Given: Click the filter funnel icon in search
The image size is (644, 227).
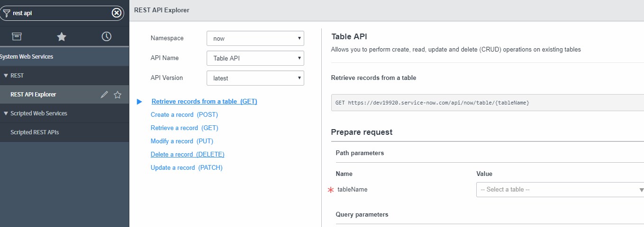Looking at the screenshot, I should click(7, 13).
